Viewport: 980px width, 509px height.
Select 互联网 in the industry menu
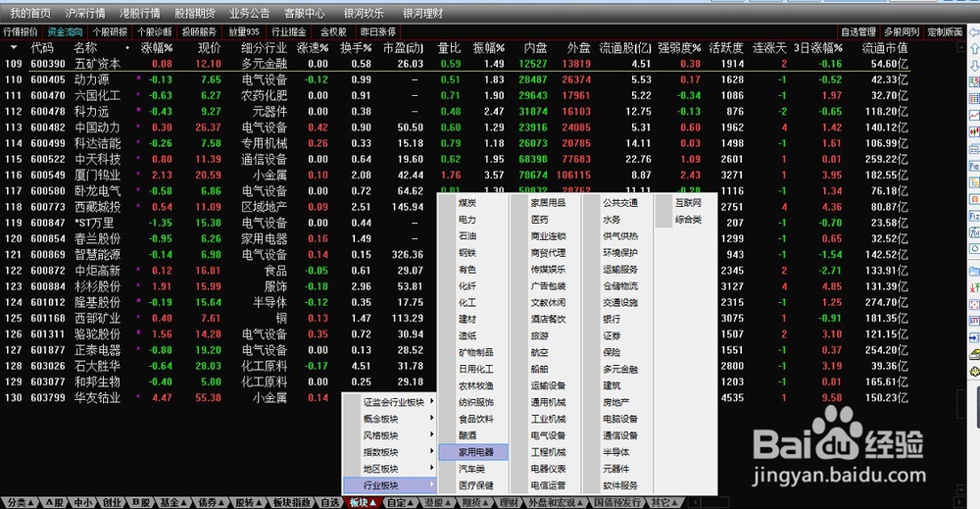(688, 203)
